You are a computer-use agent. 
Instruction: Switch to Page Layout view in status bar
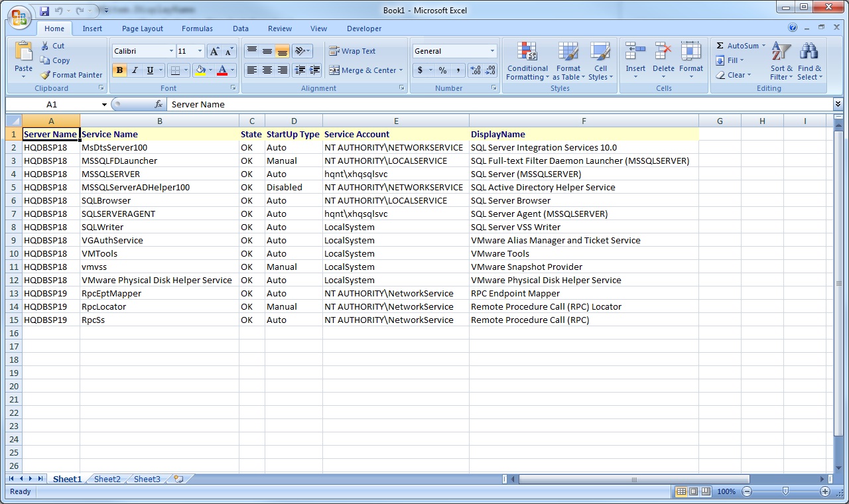click(x=693, y=491)
